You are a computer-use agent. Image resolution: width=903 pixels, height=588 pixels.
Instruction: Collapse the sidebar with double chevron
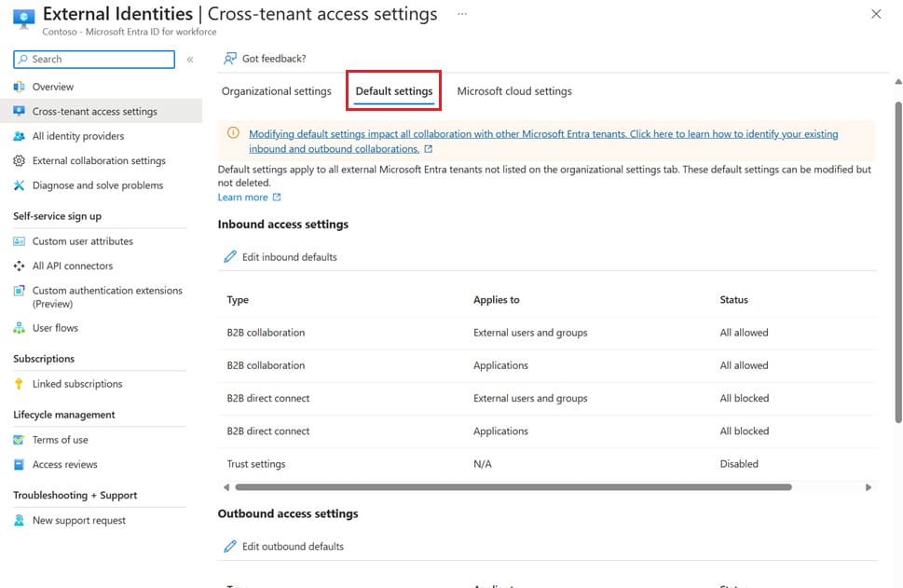190,59
